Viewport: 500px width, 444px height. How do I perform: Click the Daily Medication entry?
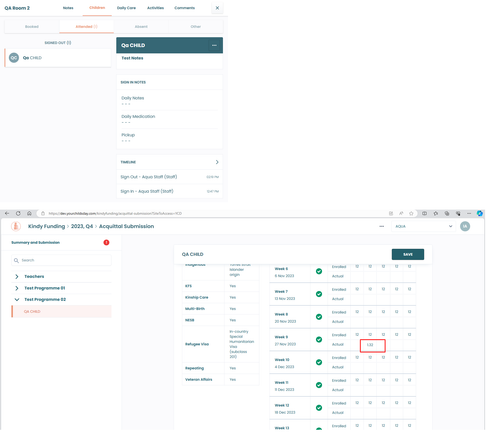coord(169,119)
